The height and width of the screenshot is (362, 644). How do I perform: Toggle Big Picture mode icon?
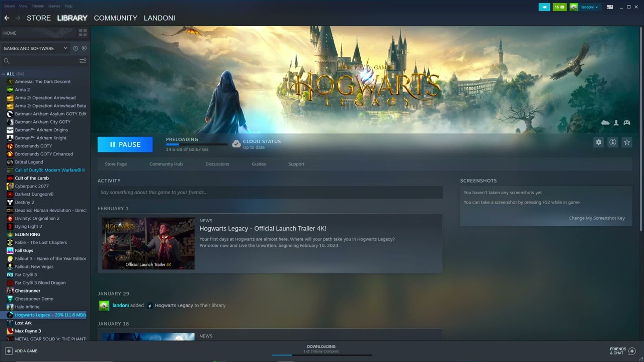point(610,7)
